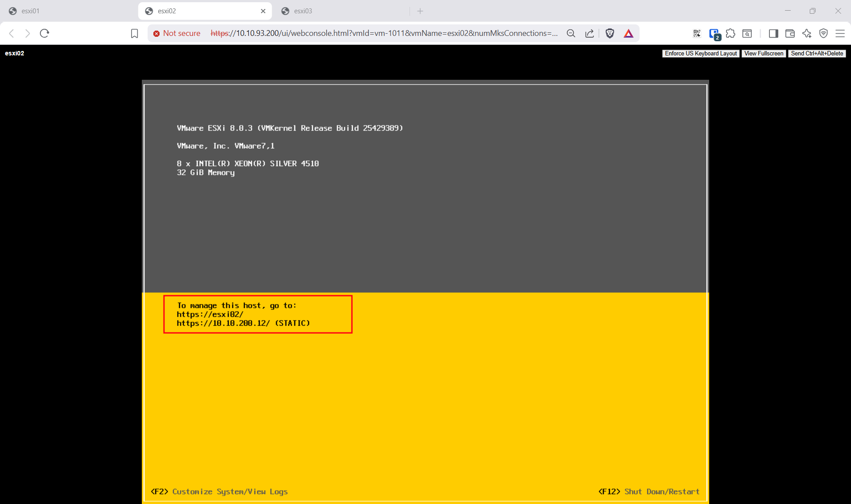Restore down the browser window

tap(812, 11)
